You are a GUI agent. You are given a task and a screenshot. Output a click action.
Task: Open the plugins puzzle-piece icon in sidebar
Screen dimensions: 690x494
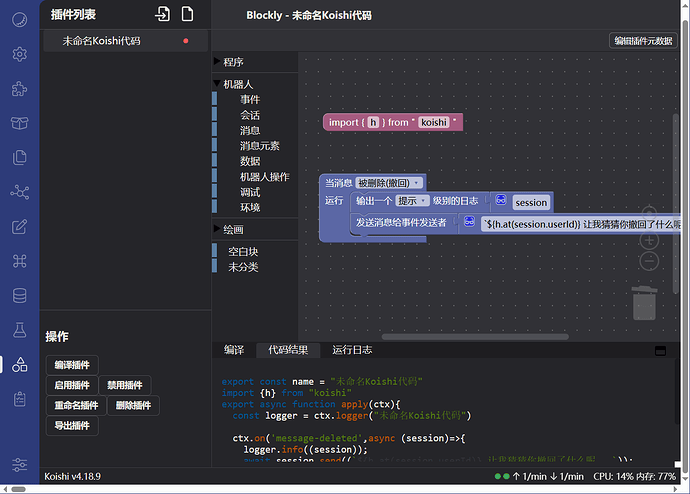(19, 89)
